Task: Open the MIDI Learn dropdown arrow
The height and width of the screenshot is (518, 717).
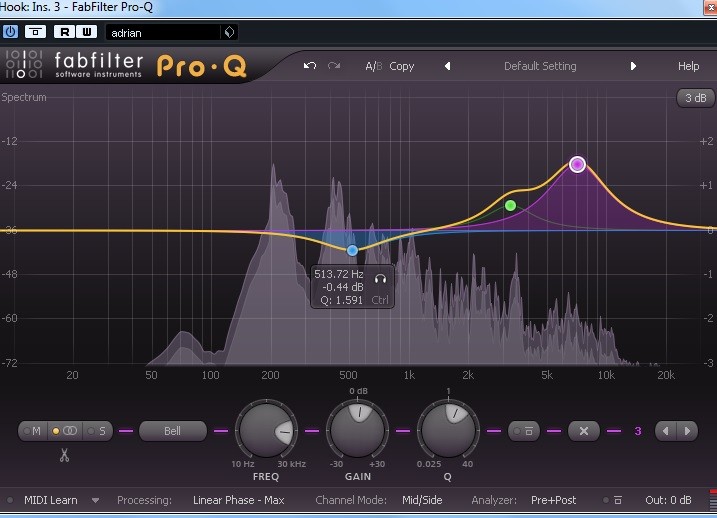Action: (95, 501)
